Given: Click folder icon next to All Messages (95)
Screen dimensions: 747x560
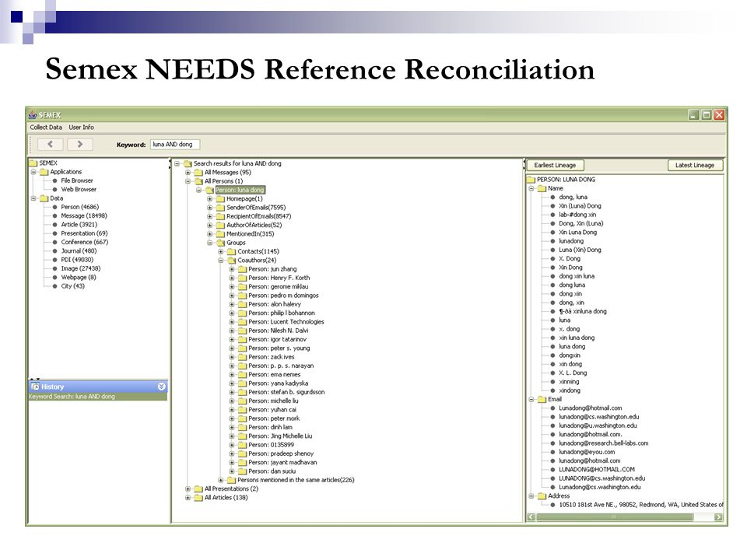Looking at the screenshot, I should tap(198, 173).
